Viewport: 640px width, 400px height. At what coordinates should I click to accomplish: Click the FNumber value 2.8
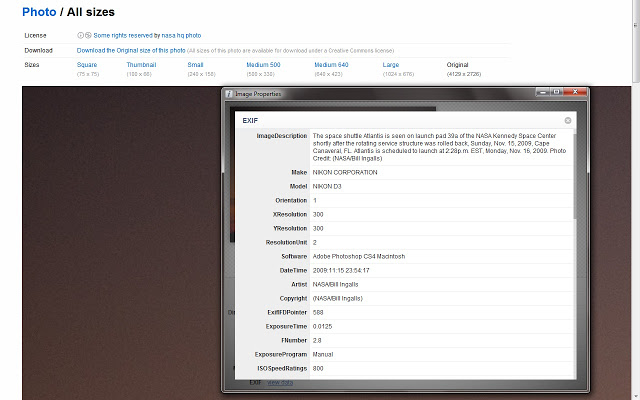317,340
